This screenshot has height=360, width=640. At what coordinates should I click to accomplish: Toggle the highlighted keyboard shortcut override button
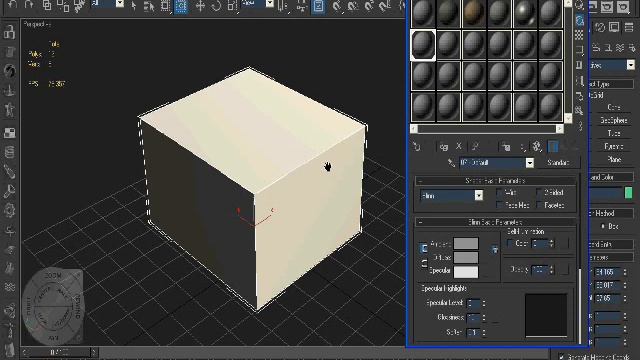click(318, 6)
